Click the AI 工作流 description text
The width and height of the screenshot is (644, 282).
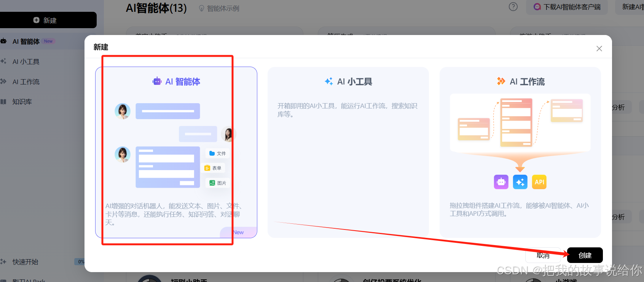[519, 210]
